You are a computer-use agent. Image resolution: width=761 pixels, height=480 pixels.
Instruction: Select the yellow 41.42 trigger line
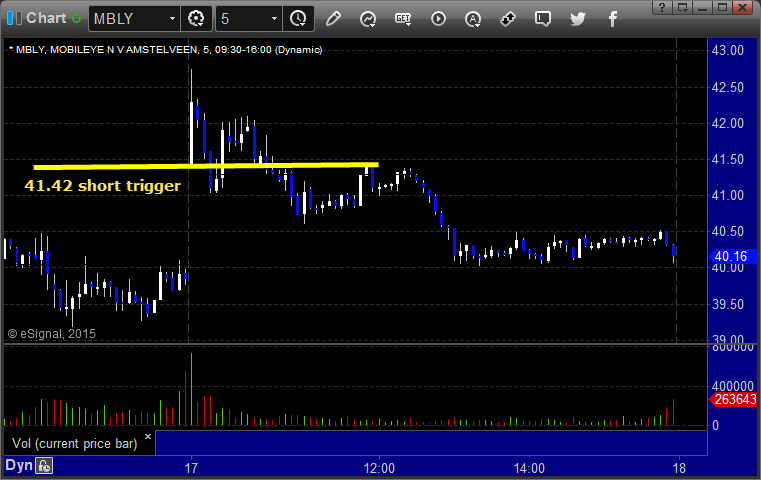pos(206,166)
